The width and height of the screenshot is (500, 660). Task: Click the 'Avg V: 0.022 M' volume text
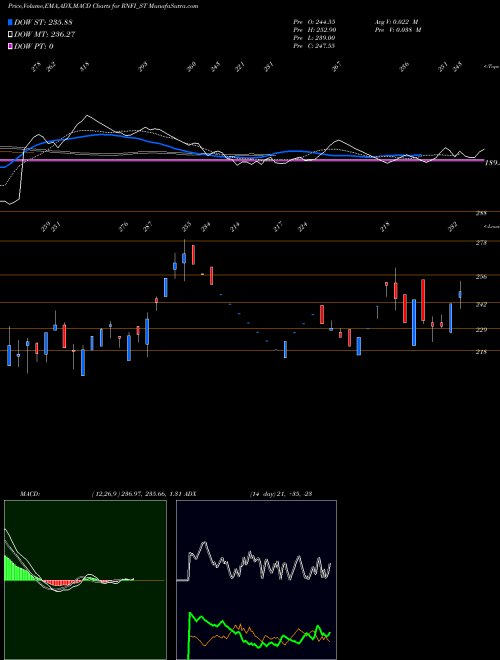coord(396,22)
